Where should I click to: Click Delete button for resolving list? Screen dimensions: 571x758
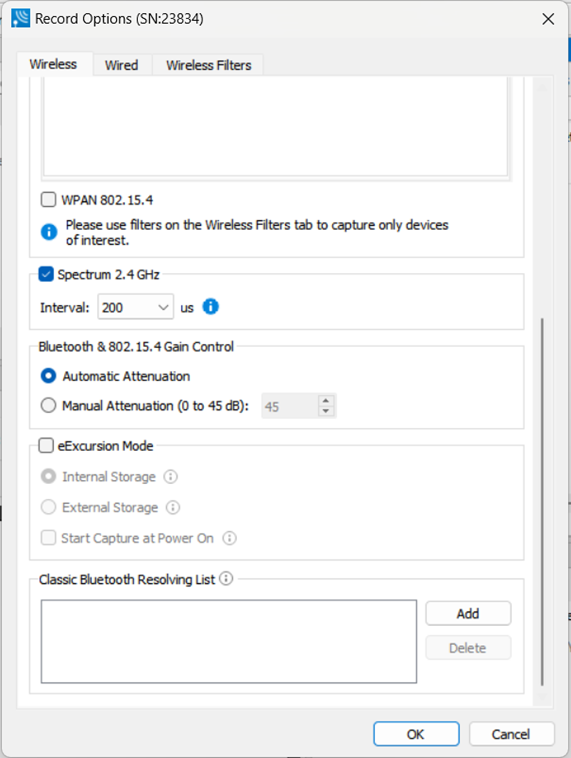pos(468,648)
